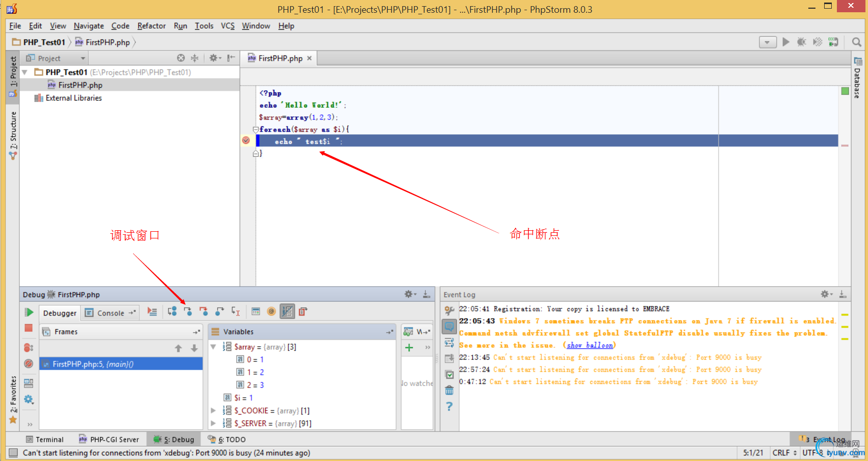Mark all Event Log notifications as read
The image size is (868, 461).
[x=449, y=375]
